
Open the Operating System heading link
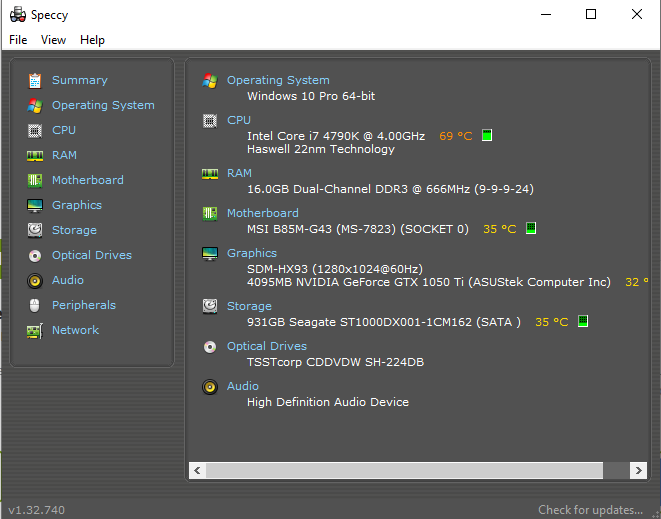(278, 80)
